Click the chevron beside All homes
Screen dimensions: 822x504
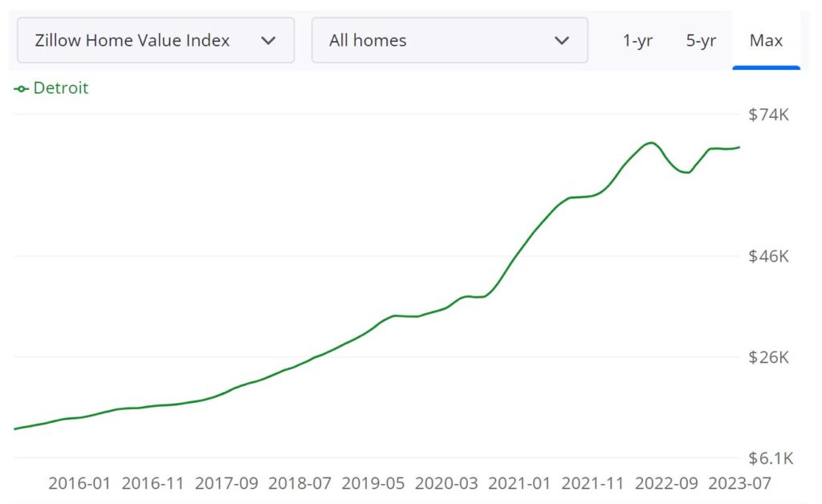coord(562,40)
